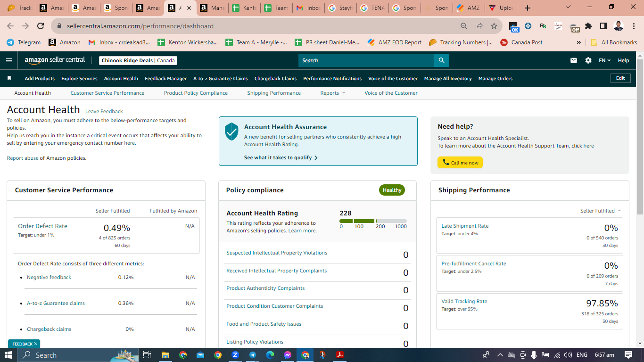
Task: Open Manage Orders in the top menu
Action: pos(495,78)
